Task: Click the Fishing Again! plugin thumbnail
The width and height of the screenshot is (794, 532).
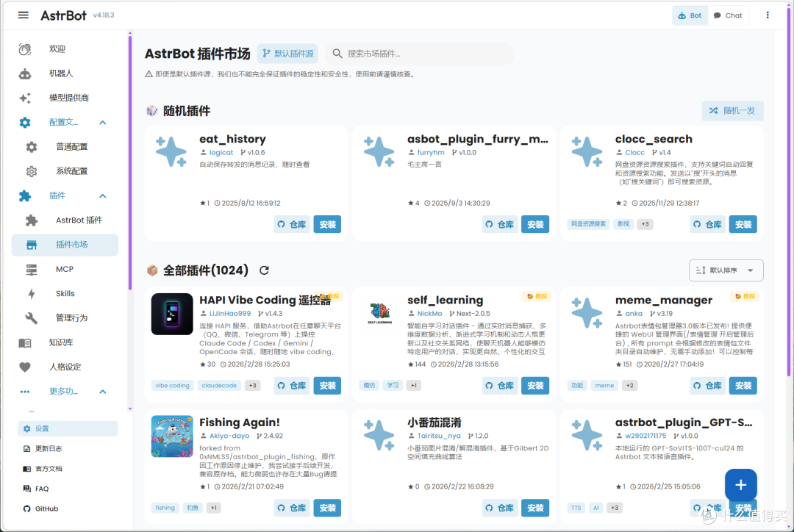Action: tap(172, 436)
